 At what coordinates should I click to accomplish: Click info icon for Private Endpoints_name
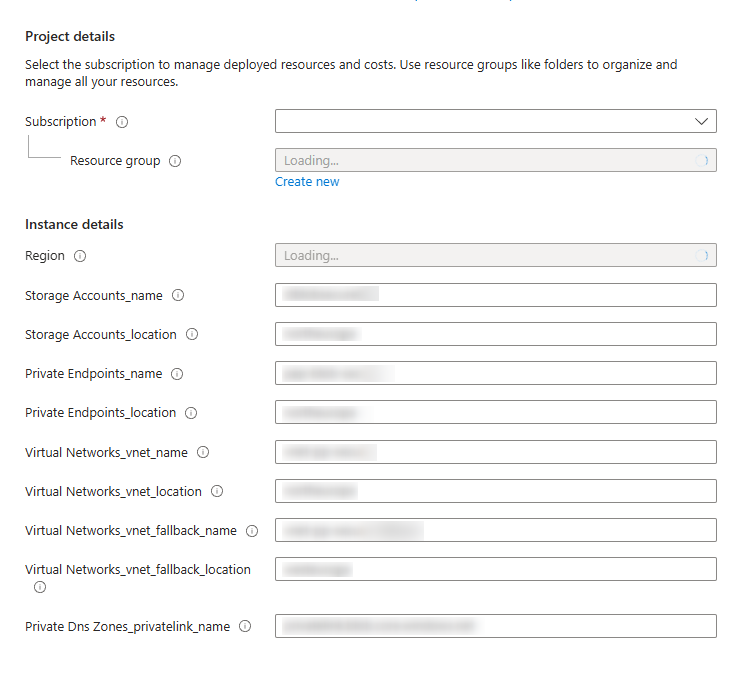pos(177,374)
